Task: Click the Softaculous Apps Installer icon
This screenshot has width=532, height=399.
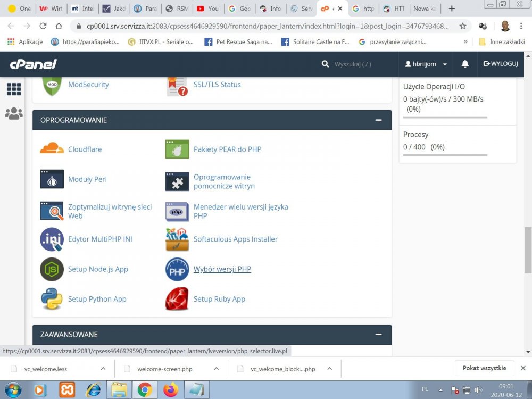Action: [x=177, y=239]
